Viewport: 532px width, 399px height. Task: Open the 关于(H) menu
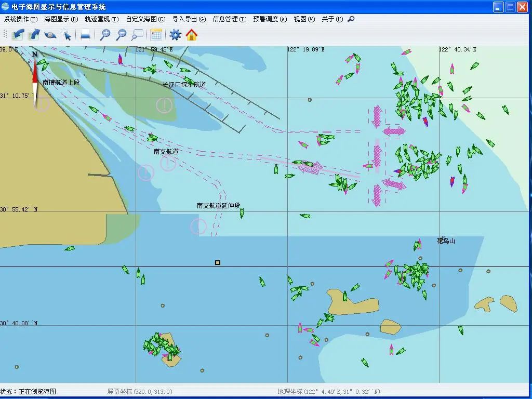pos(332,19)
